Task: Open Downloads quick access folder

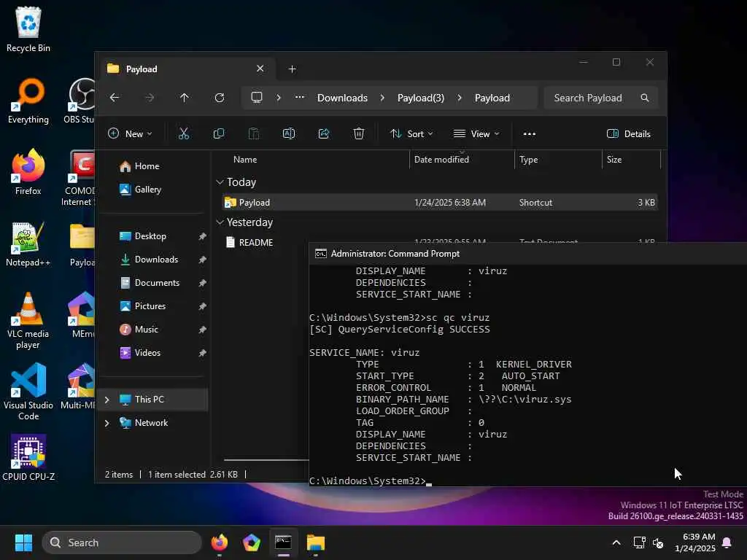Action: pyautogui.click(x=153, y=260)
